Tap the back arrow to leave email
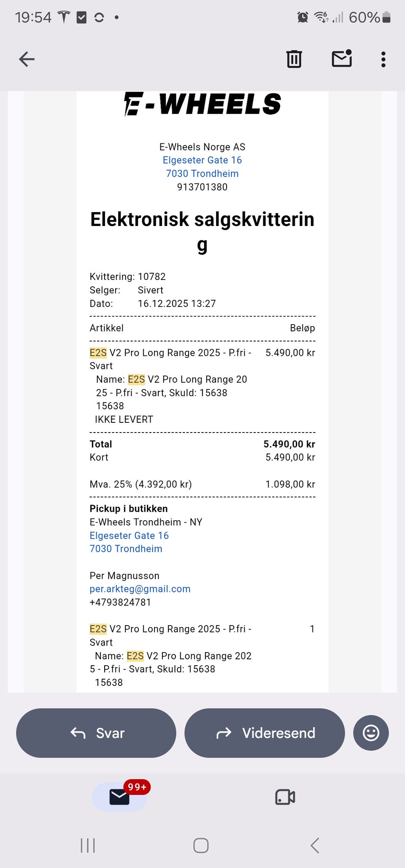 coord(27,59)
